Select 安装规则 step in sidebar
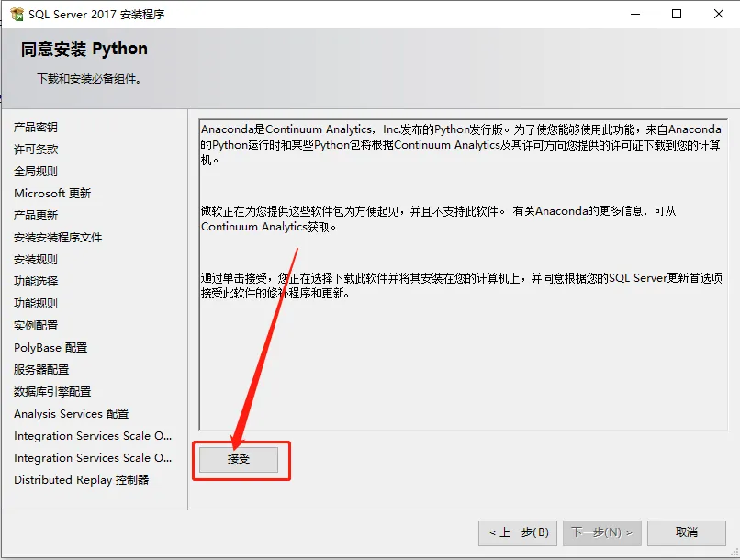Screen dimensions: 740x560 (36, 260)
